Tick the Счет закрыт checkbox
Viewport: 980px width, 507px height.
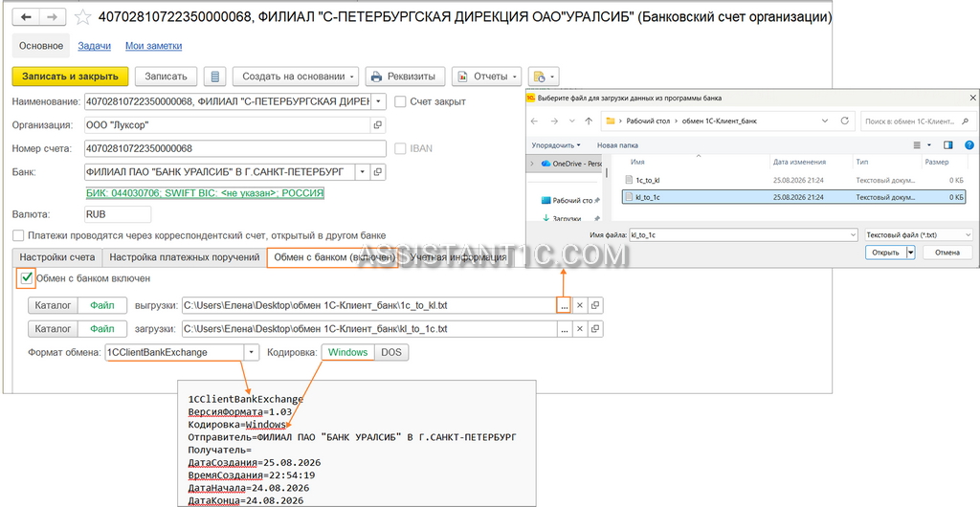(401, 101)
